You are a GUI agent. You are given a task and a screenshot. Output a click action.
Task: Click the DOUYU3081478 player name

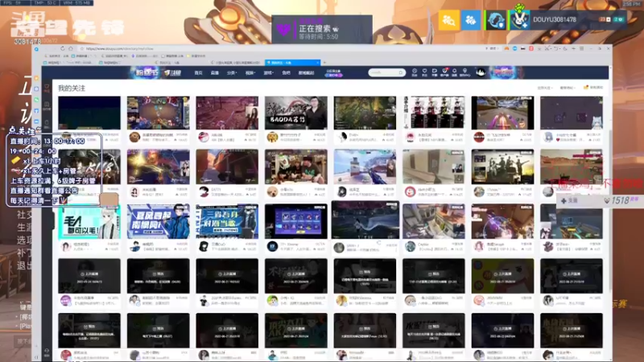coord(555,19)
